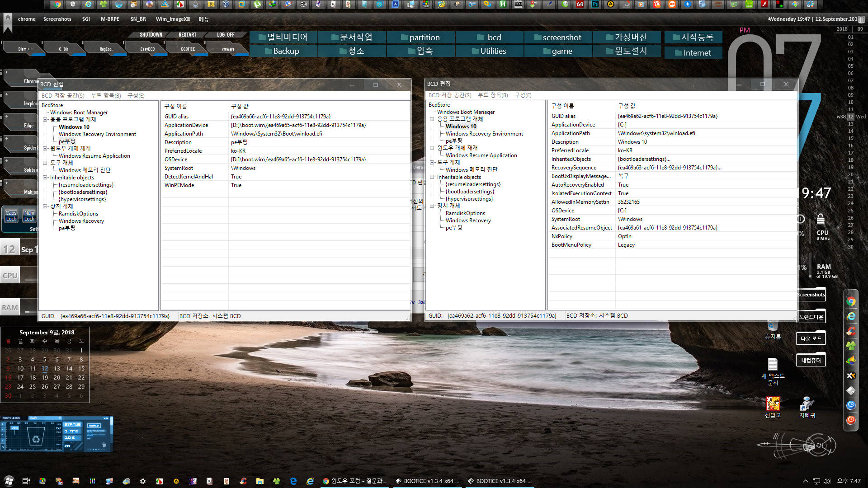Toggle the Num Lock indicator

click(29, 216)
